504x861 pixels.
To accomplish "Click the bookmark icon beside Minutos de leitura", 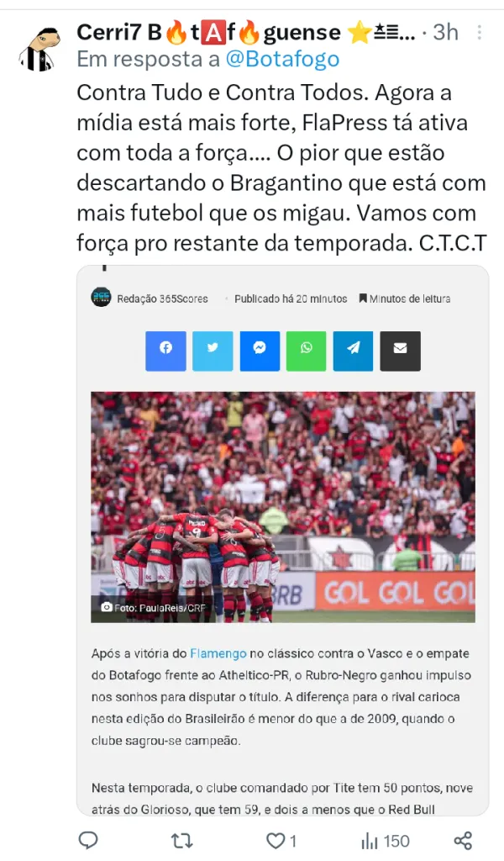I will 363,298.
